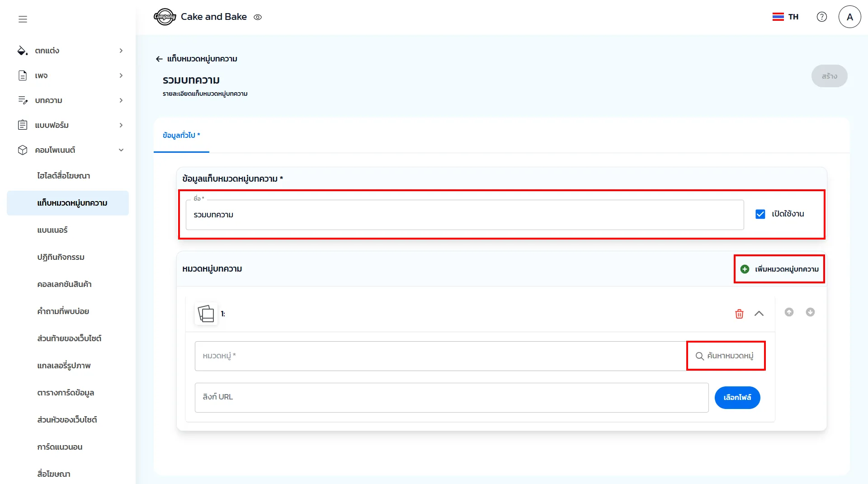Collapse category item 1 with chevron
Viewport: 868px width, 484px height.
[x=759, y=314]
